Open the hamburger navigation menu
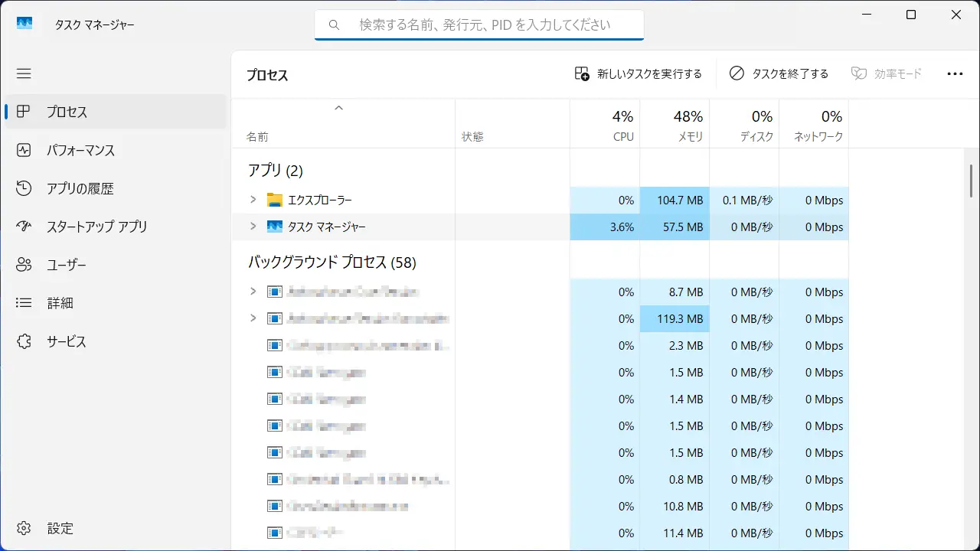This screenshot has width=980, height=551. point(24,73)
